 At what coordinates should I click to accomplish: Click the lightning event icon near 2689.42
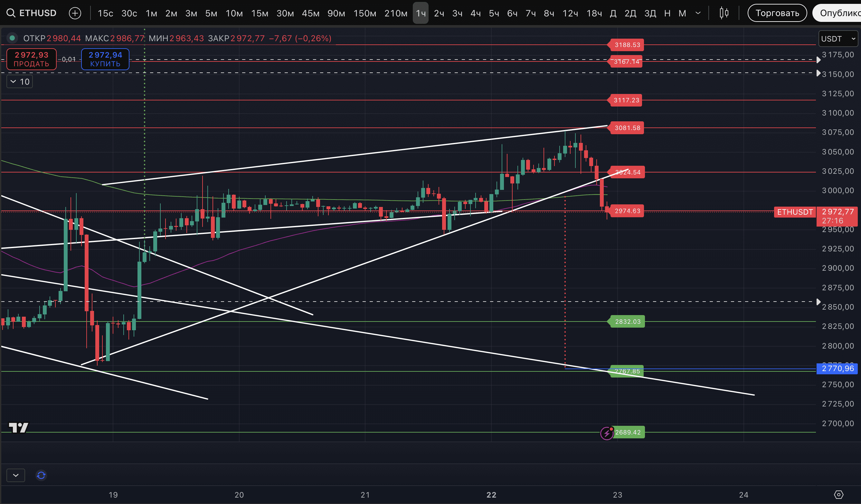tap(607, 433)
